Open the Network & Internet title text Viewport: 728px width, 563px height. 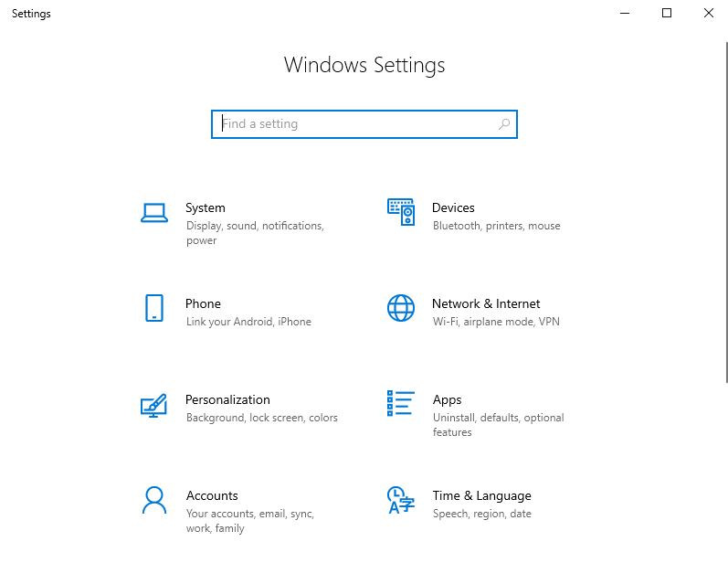click(486, 303)
